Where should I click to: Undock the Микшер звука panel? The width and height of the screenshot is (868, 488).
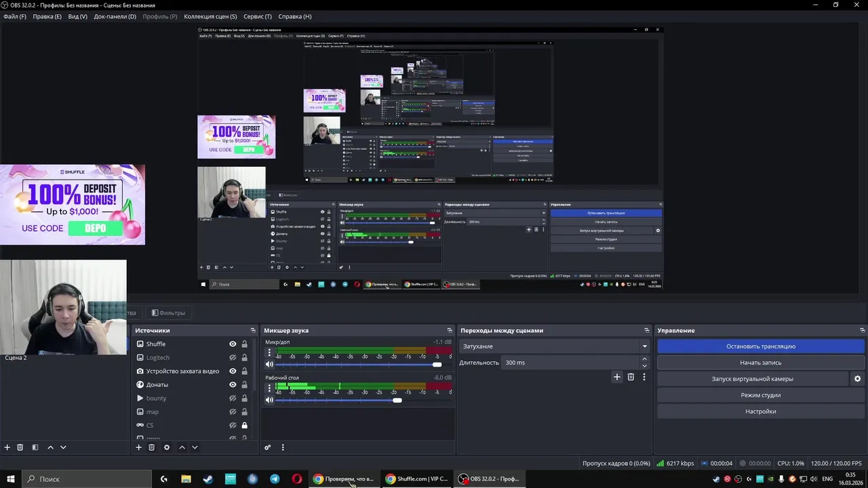(450, 331)
